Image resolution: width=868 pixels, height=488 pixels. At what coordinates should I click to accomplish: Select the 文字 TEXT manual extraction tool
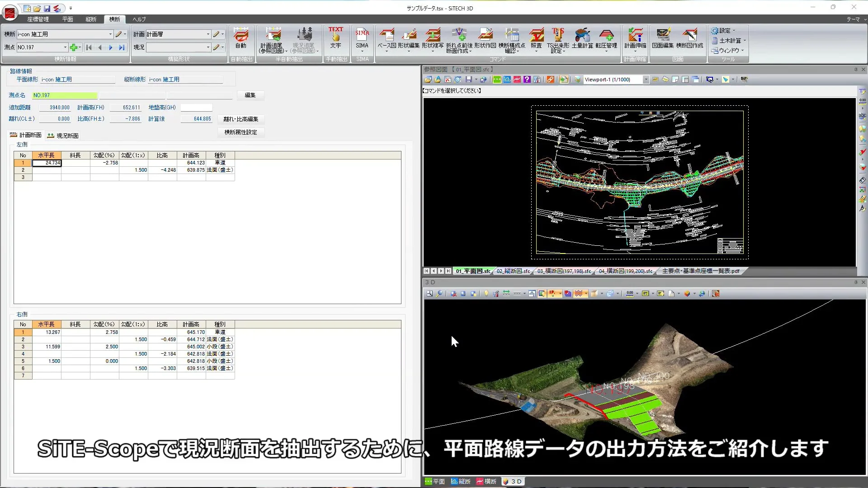[335, 38]
